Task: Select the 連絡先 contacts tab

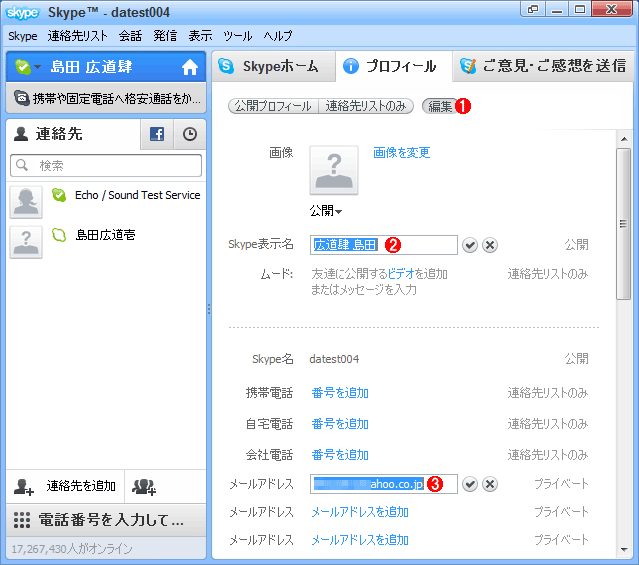Action: (x=73, y=134)
